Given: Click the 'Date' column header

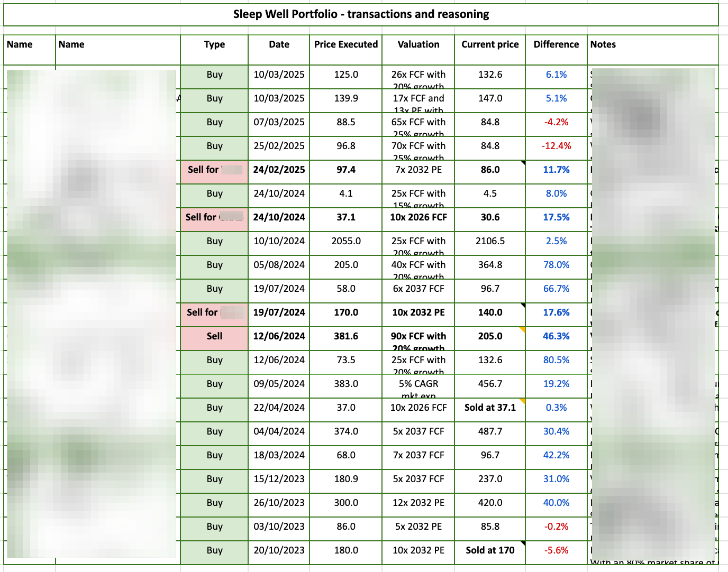Looking at the screenshot, I should coord(279,50).
